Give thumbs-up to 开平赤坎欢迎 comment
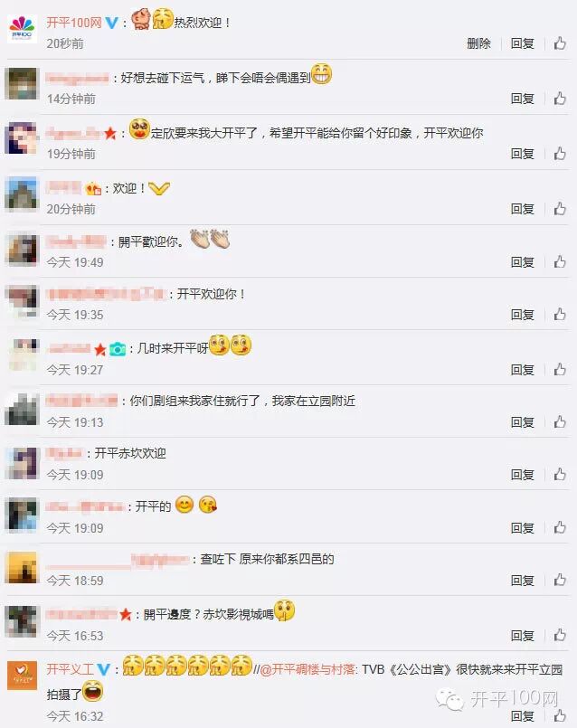This screenshot has width=577, height=728. [560, 475]
